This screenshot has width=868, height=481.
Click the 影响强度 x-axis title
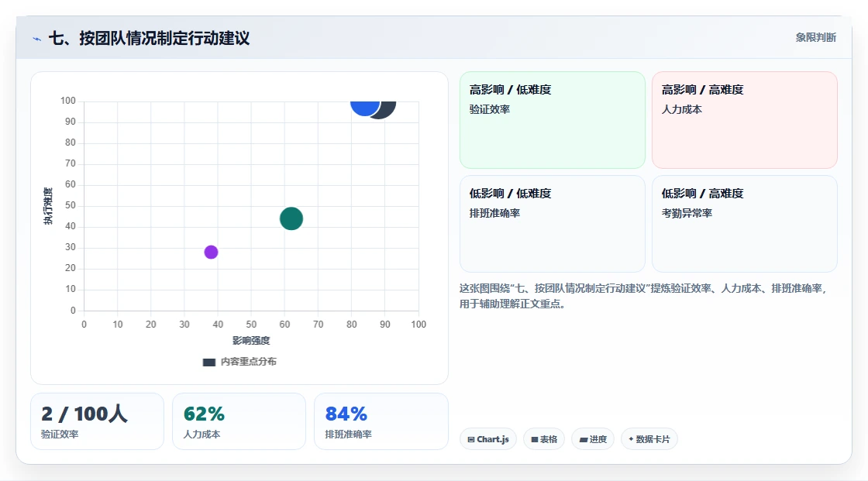(x=251, y=340)
